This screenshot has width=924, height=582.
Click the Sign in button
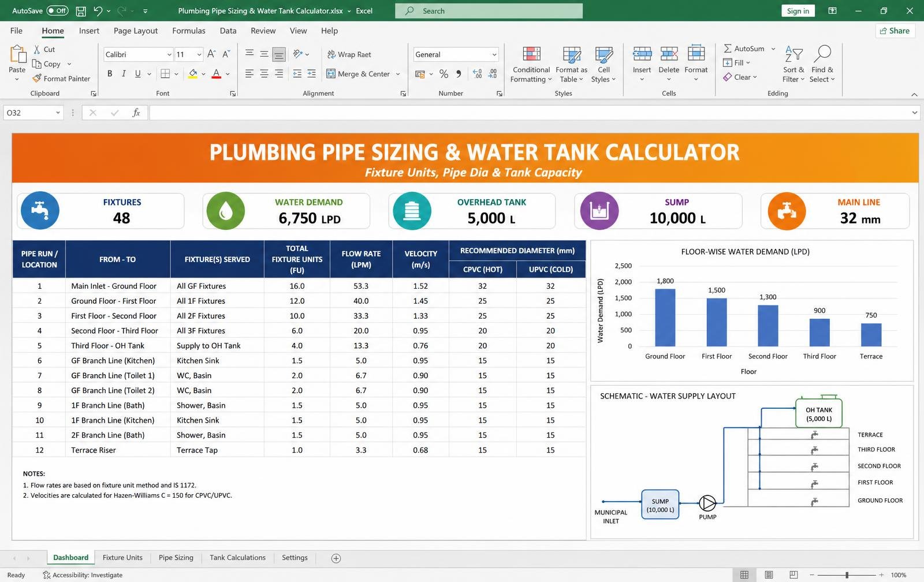[798, 11]
